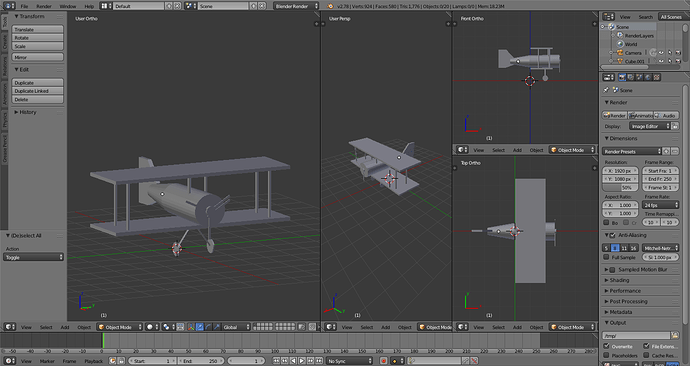Open the Render menu in top bar
Image resolution: width=690 pixels, height=366 pixels.
pyautogui.click(x=44, y=6)
